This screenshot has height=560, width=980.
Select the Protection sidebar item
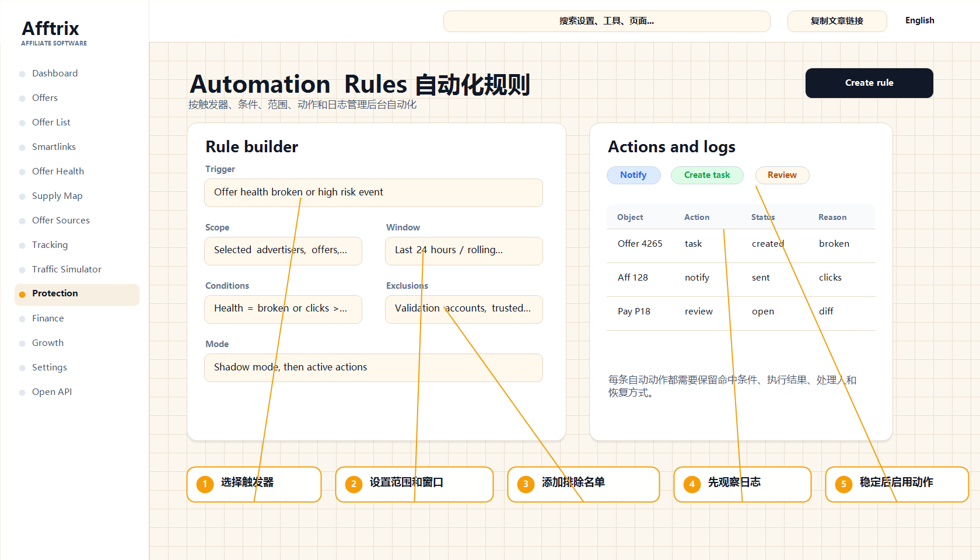click(x=77, y=294)
